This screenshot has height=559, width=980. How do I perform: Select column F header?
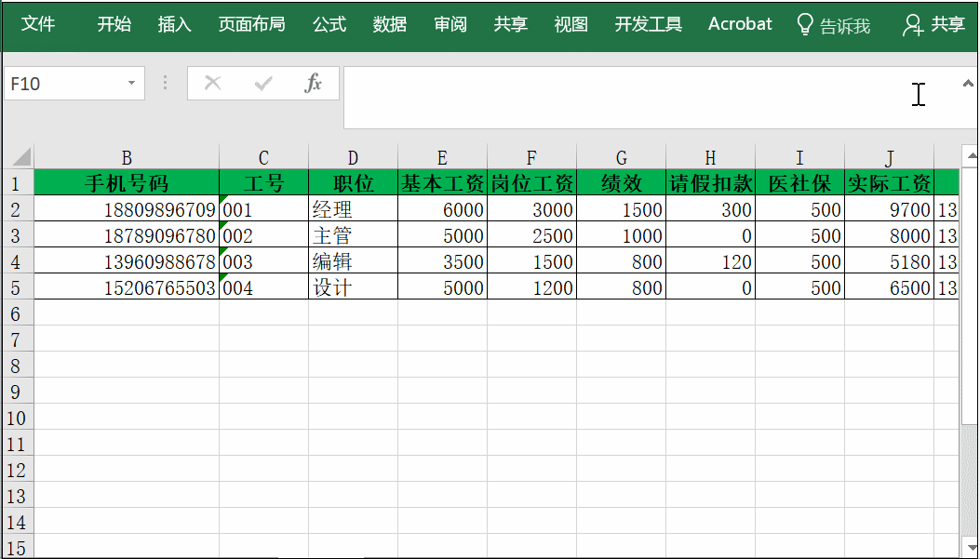tap(531, 157)
